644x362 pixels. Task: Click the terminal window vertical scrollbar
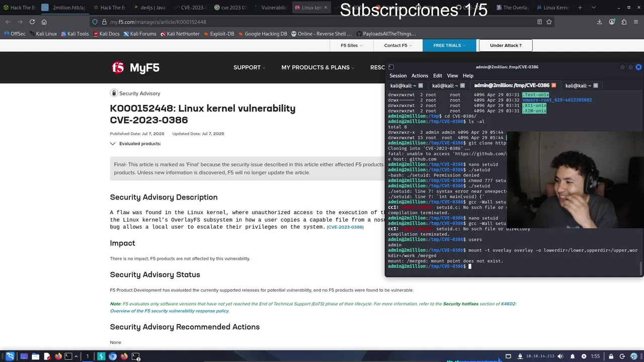pos(641,268)
